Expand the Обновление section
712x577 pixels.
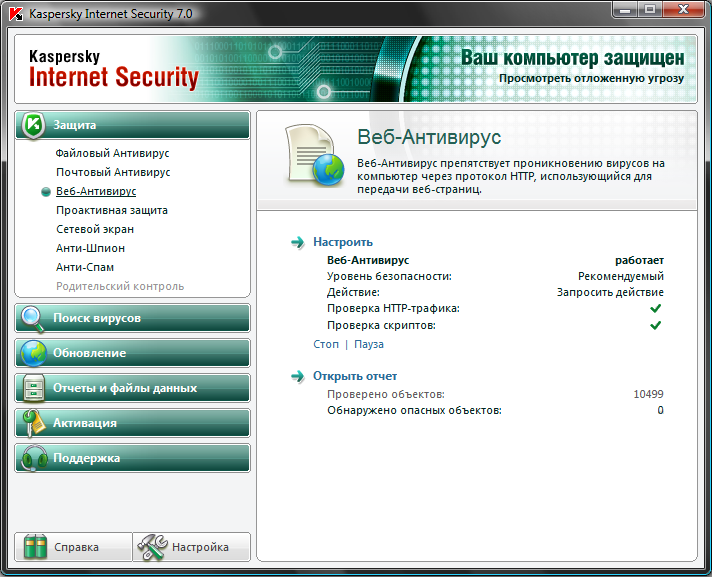(140, 353)
